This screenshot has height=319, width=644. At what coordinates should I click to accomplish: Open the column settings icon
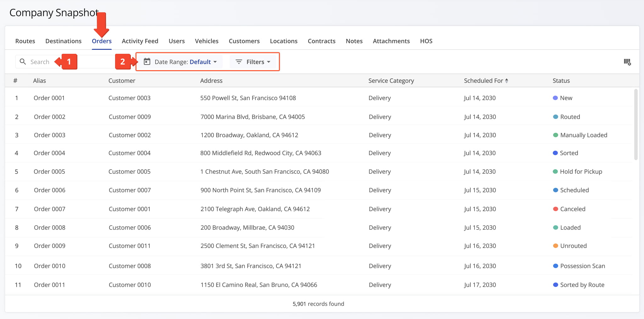627,62
